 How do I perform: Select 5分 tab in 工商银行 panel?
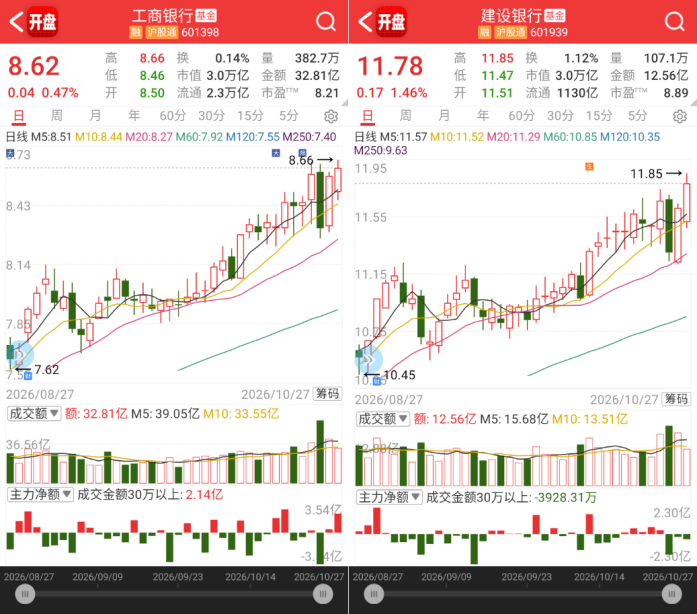pos(288,116)
